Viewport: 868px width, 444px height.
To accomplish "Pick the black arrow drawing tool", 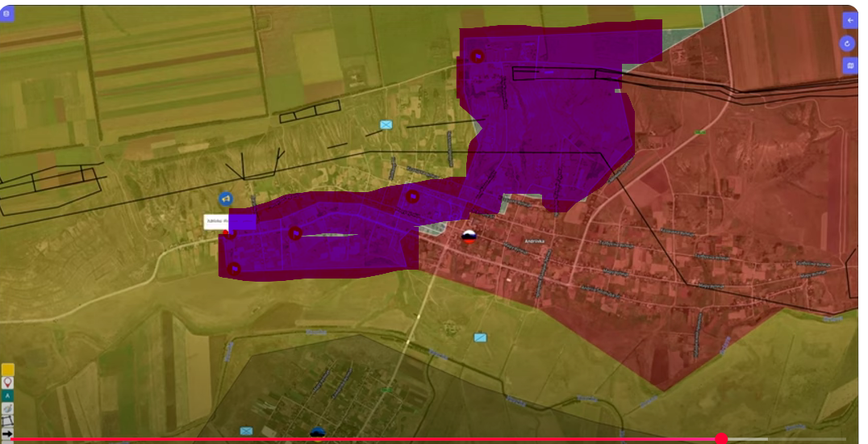I will 8,434.
